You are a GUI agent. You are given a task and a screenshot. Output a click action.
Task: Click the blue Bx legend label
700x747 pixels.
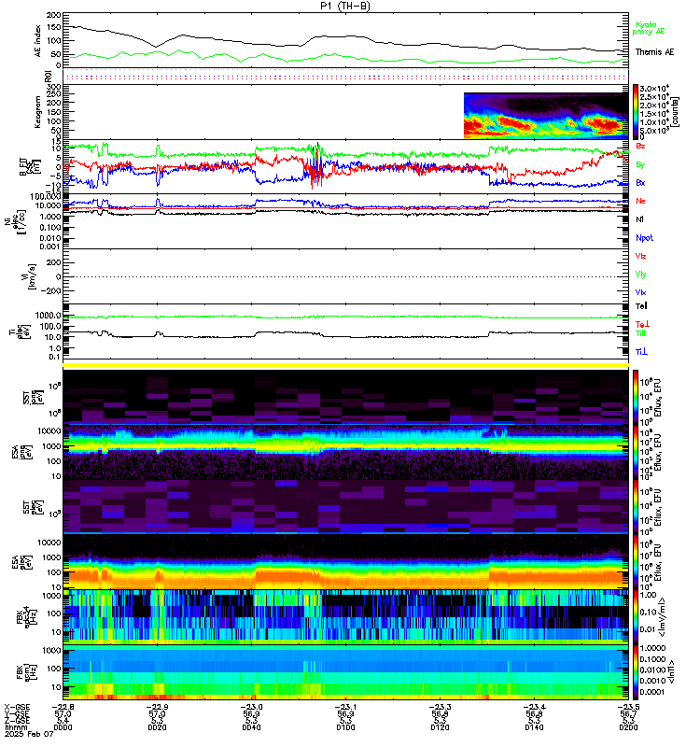pos(640,182)
